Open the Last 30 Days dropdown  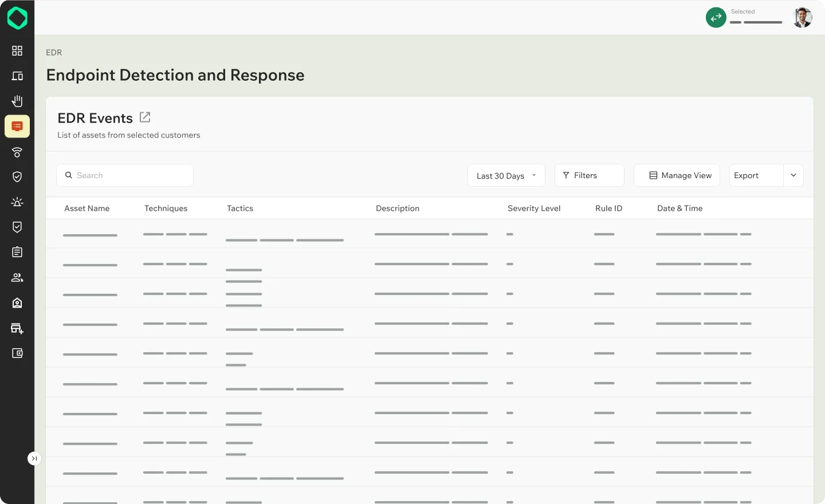pos(506,175)
